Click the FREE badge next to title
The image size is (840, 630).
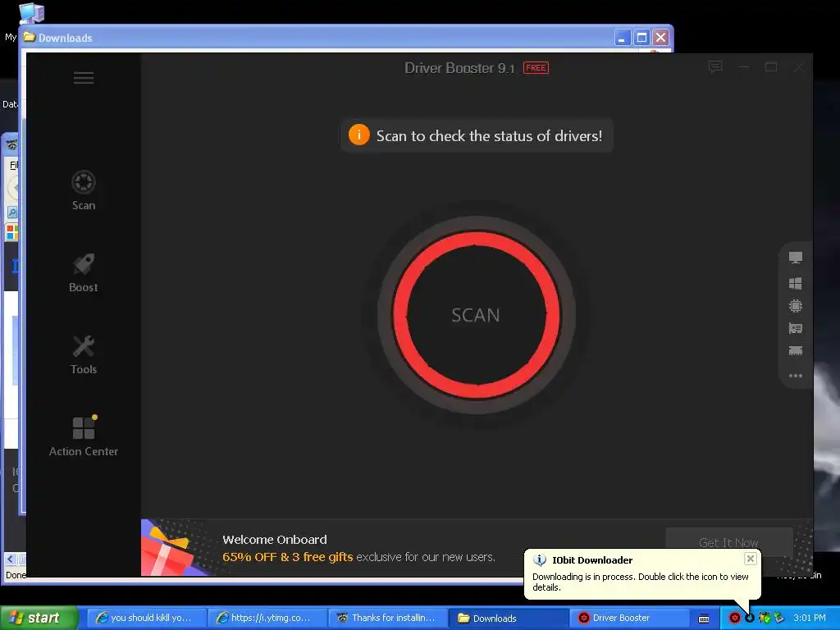[x=536, y=67]
